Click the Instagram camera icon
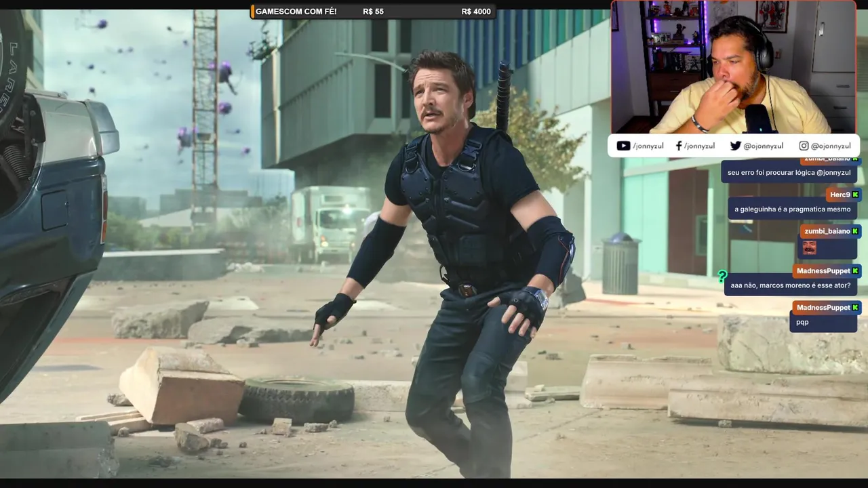 pyautogui.click(x=804, y=146)
